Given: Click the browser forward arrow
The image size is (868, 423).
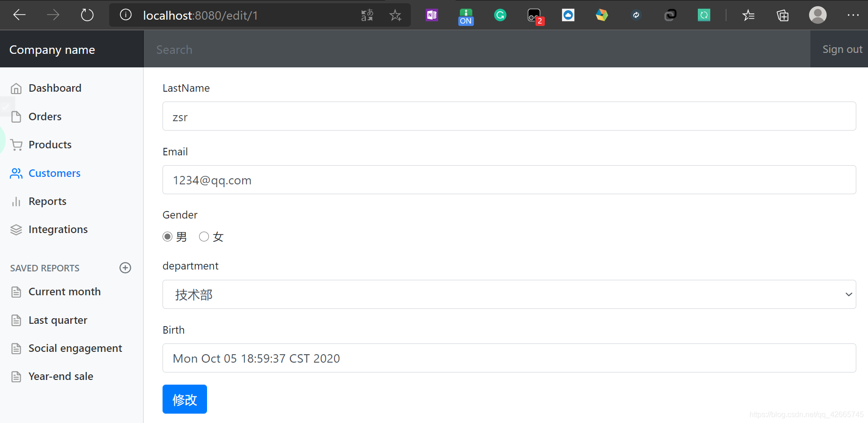Looking at the screenshot, I should (x=53, y=15).
